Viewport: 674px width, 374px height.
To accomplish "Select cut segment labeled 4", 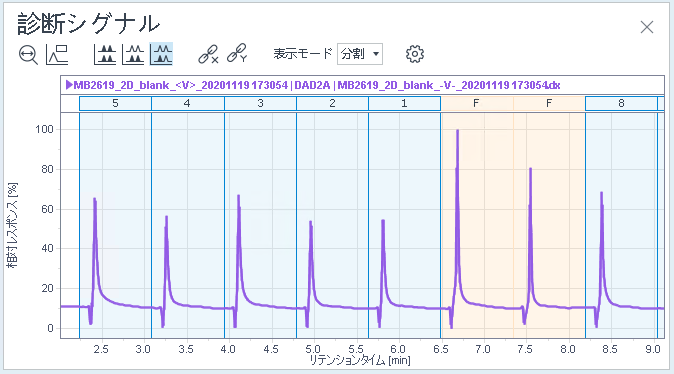I will coord(187,103).
